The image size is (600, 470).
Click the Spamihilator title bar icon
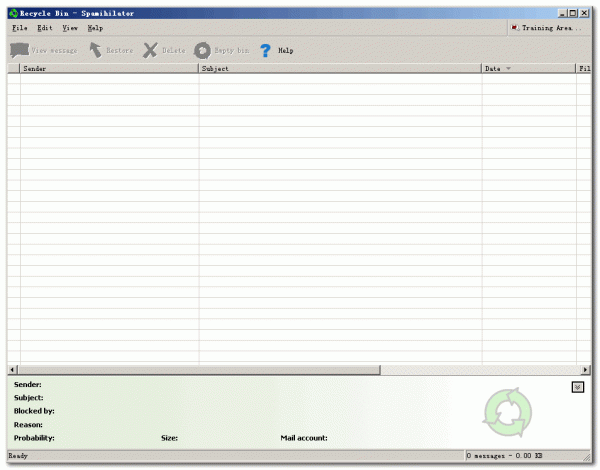pos(13,13)
